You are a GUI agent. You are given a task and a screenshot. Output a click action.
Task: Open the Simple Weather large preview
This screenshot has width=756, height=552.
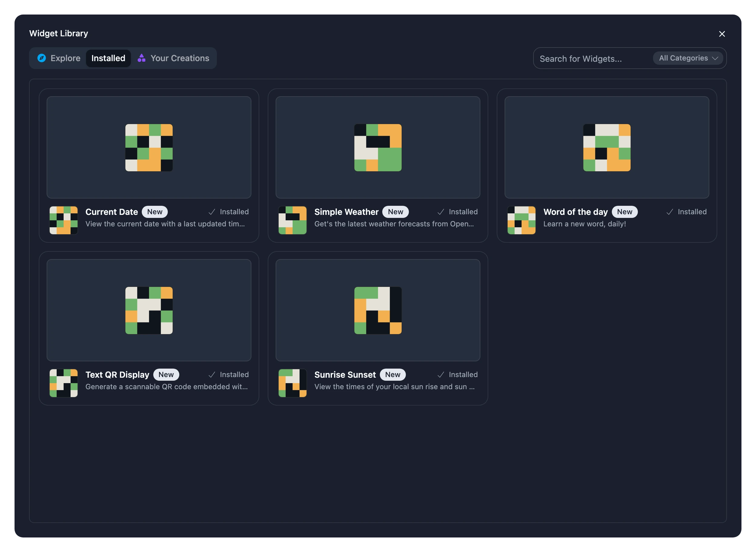point(378,147)
